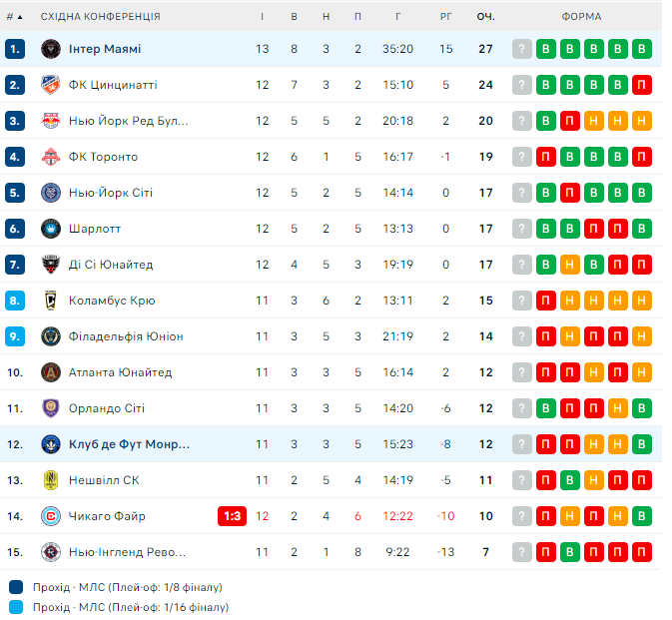Sort table by the # rank column
Image resolution: width=672 pixels, height=620 pixels.
point(14,17)
